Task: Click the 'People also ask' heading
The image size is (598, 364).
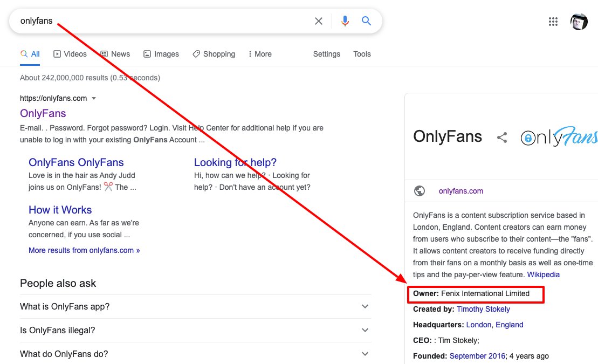Action: 58,283
